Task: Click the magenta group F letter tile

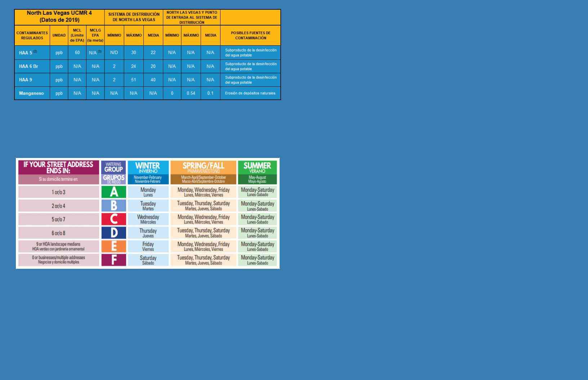Action: [x=114, y=260]
